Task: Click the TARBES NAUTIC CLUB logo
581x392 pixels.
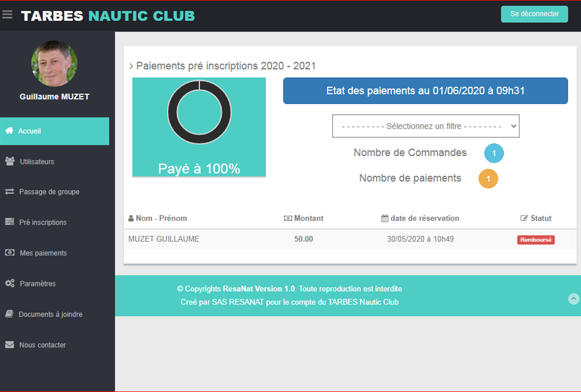Action: tap(108, 16)
